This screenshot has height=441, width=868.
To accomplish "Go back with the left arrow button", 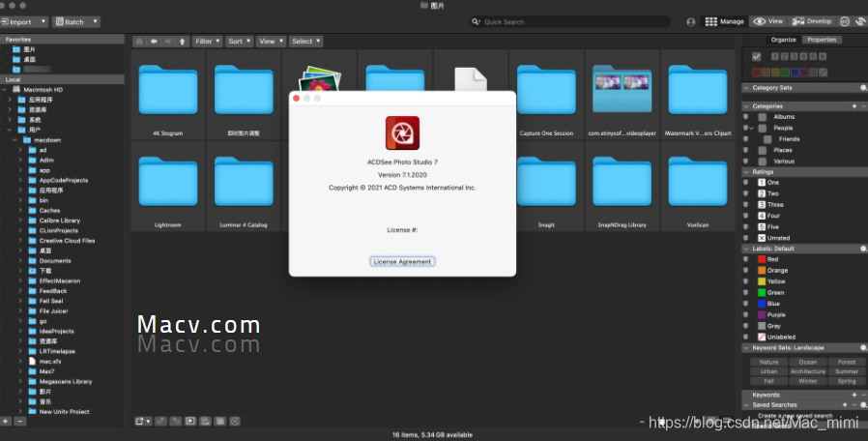I will 154,42.
